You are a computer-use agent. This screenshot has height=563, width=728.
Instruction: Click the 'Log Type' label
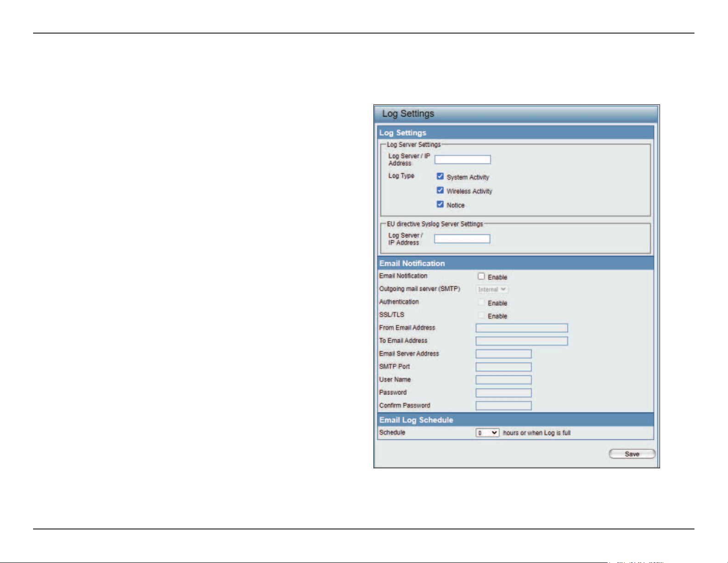click(401, 176)
